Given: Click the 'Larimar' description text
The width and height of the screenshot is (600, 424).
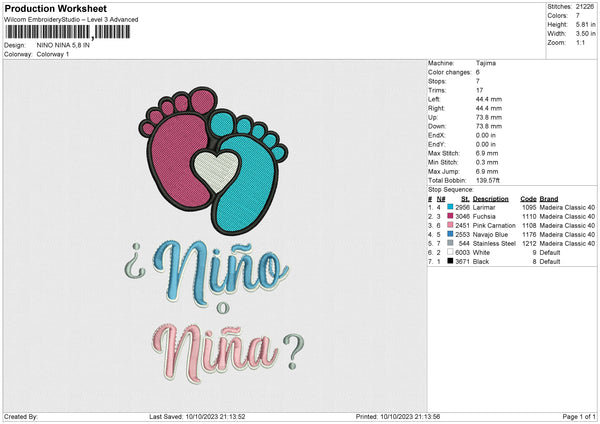Looking at the screenshot, I should 484,207.
